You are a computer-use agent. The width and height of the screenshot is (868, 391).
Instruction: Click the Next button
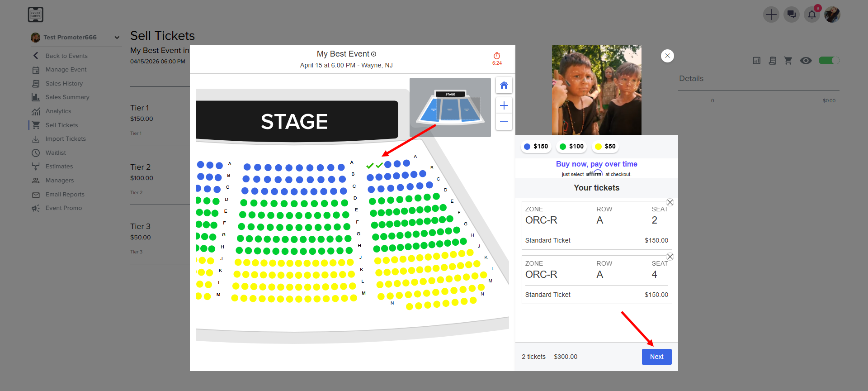[656, 357]
